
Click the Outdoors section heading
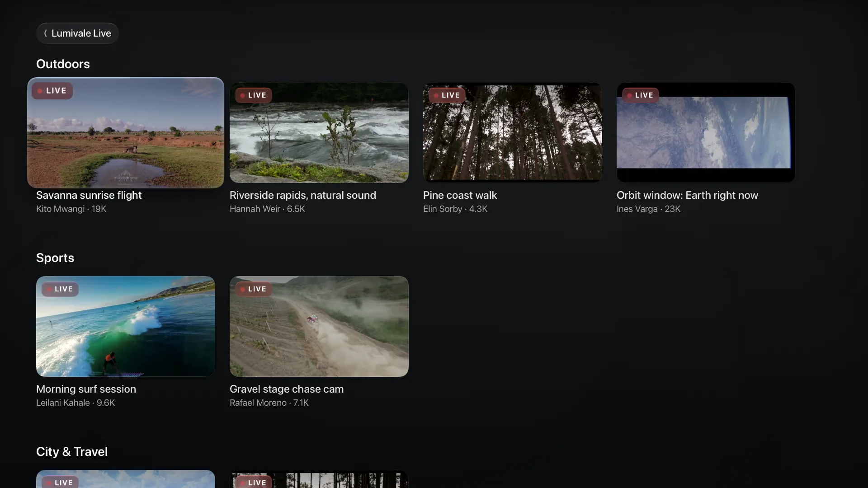tap(63, 64)
